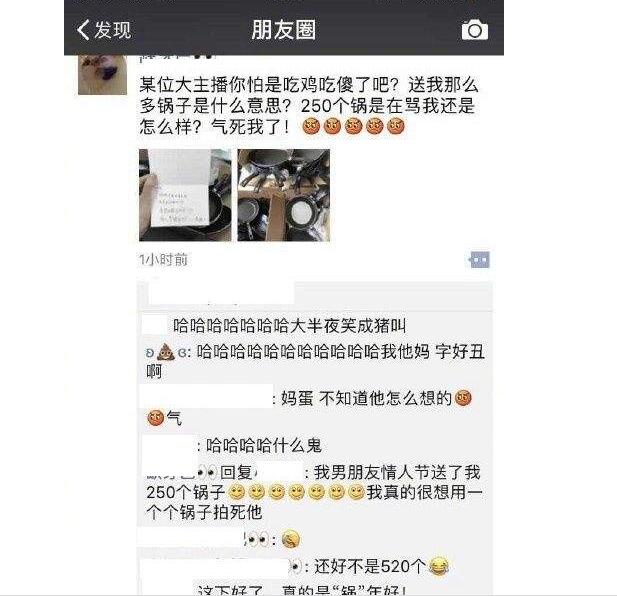
Task: Tap the 朋友圈 title in the header
Action: [x=284, y=30]
